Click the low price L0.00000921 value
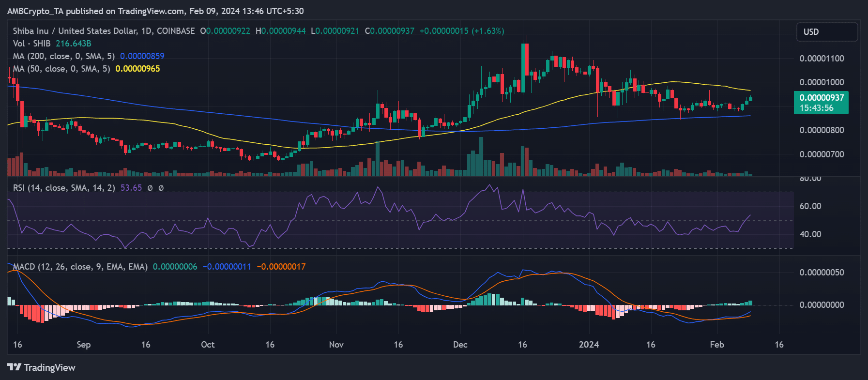Screen dimensions: 868x380 [x=335, y=31]
